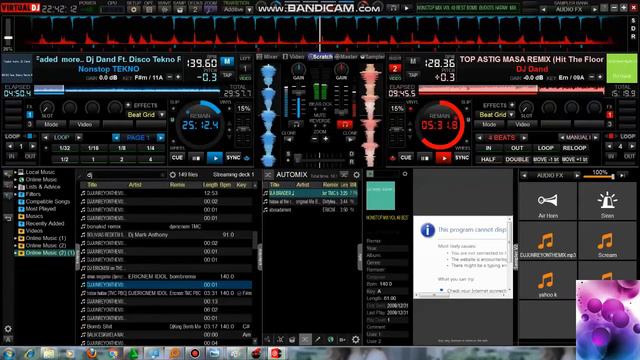The width and height of the screenshot is (640, 360).
Task: Expand the Local Music folder
Action: (16, 172)
